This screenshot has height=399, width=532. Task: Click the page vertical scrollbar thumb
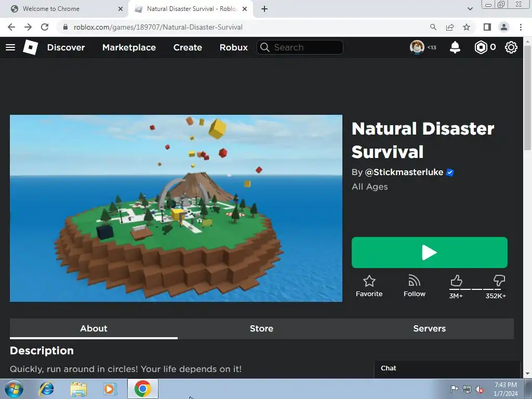coord(527,97)
